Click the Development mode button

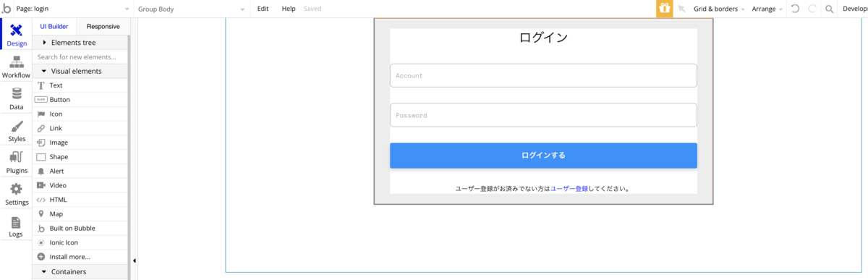pos(855,9)
